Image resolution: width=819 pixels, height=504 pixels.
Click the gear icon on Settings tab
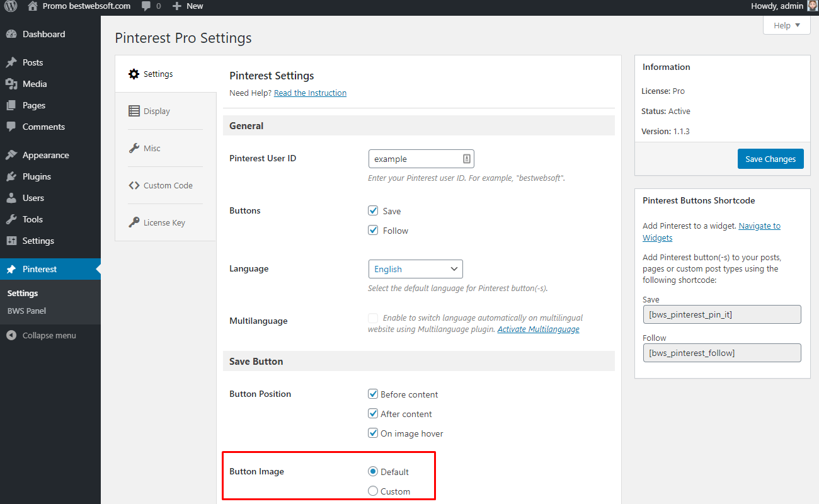pos(134,74)
